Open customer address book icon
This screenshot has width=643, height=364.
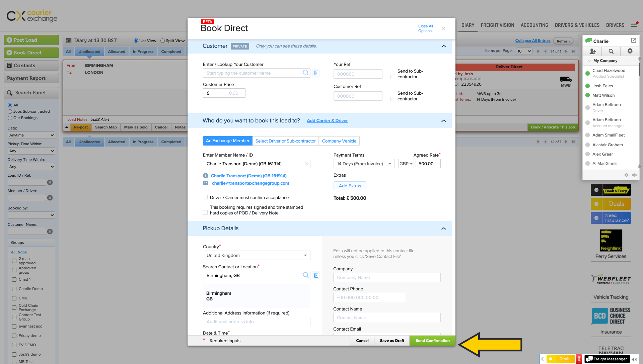(x=316, y=73)
